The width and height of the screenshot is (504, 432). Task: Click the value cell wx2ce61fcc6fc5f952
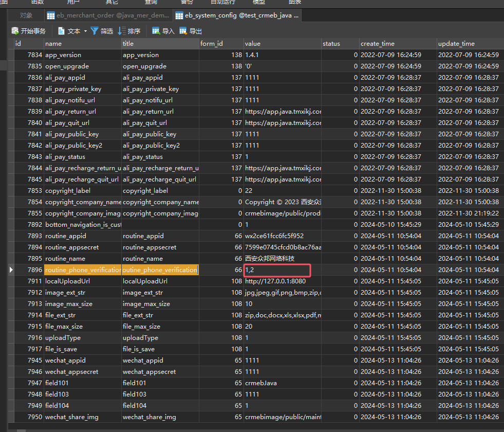click(x=282, y=236)
